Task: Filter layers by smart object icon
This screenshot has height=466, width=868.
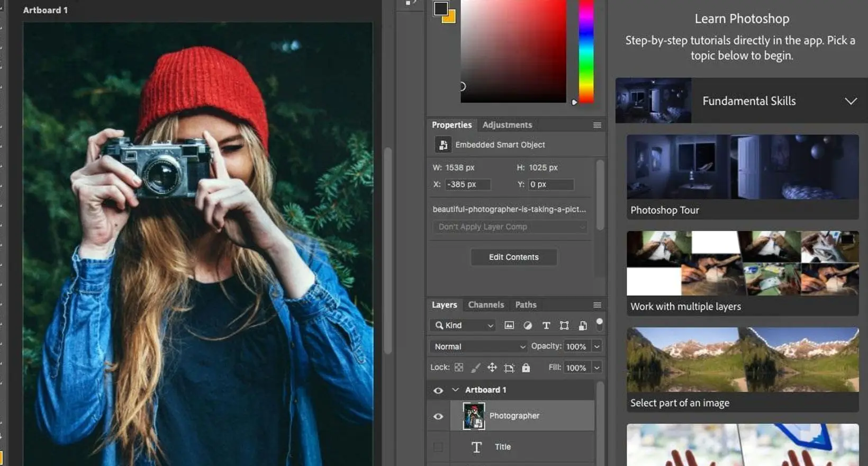Action: point(583,326)
